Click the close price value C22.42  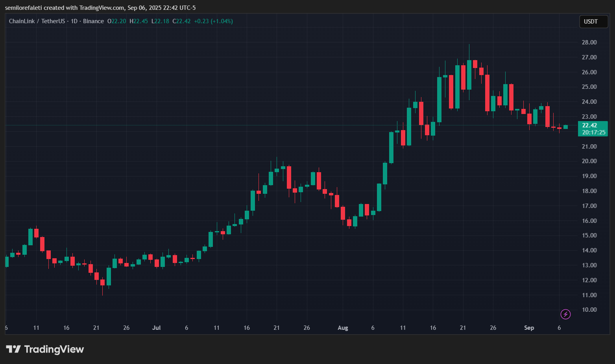click(181, 21)
